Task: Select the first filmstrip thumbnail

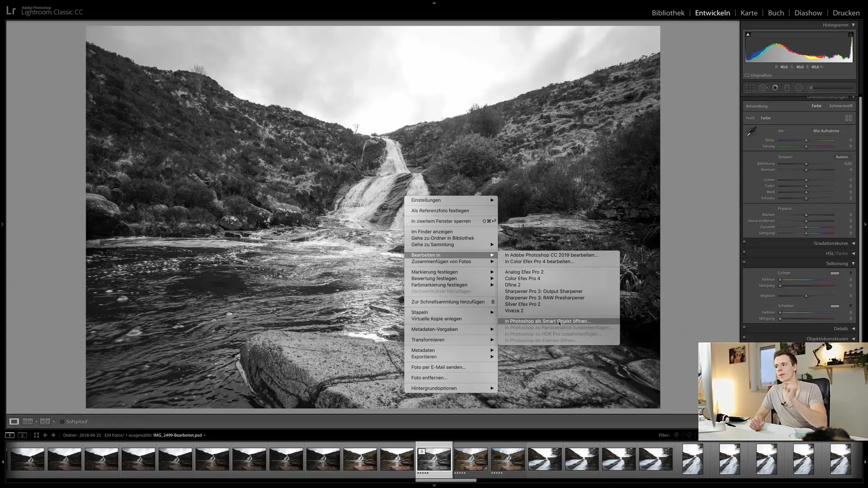Action: coord(27,459)
